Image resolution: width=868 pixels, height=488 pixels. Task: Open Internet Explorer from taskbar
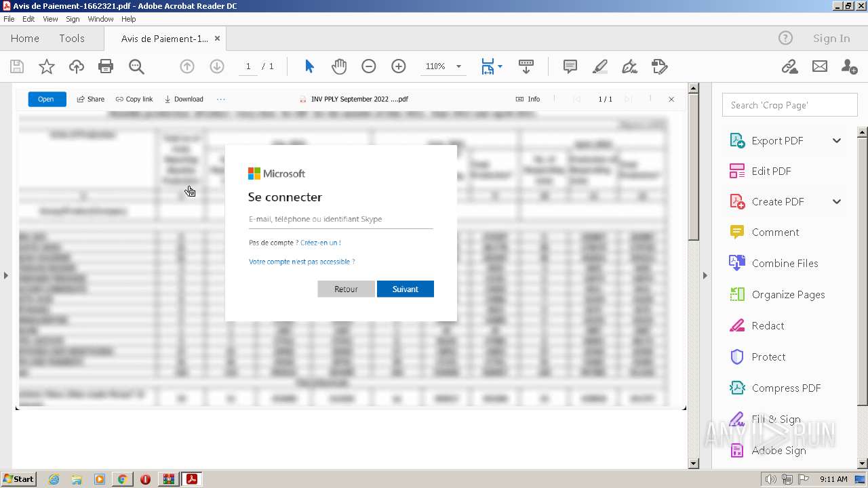click(x=54, y=479)
